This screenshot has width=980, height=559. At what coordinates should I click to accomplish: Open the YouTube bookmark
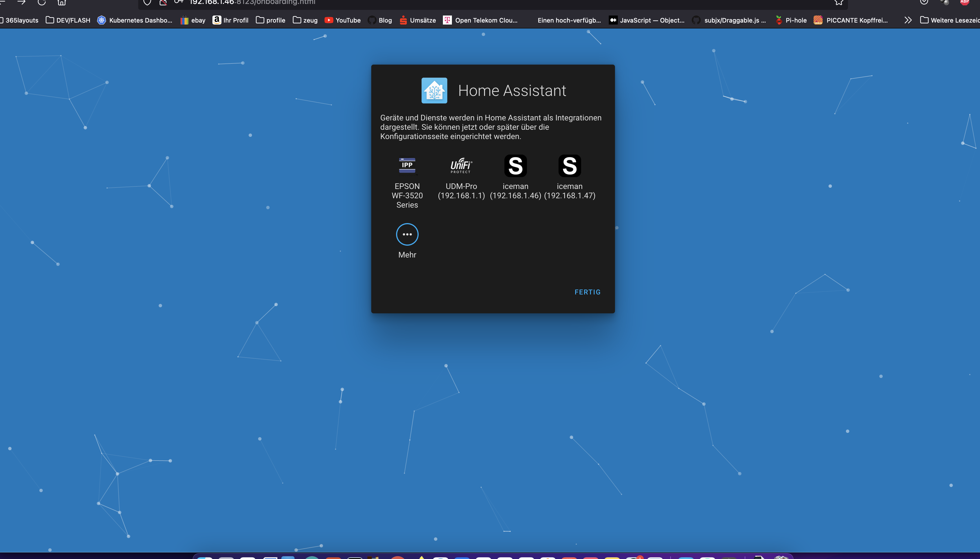tap(342, 20)
